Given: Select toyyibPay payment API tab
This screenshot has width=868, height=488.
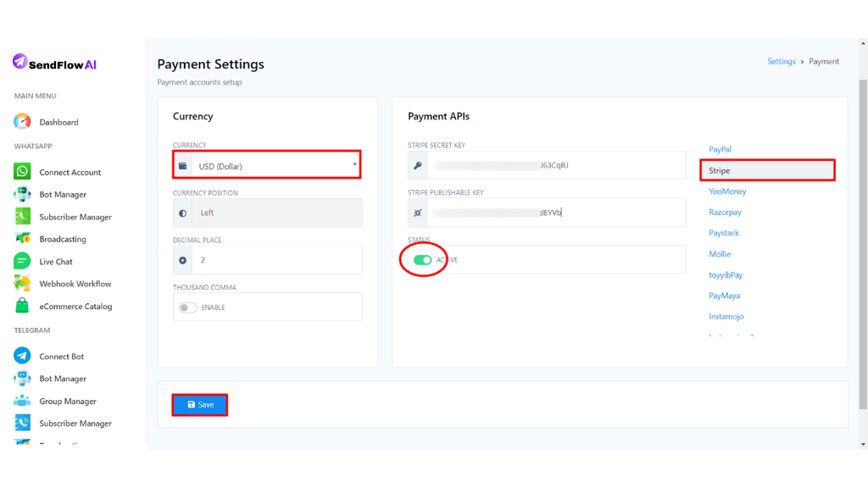Looking at the screenshot, I should click(726, 275).
